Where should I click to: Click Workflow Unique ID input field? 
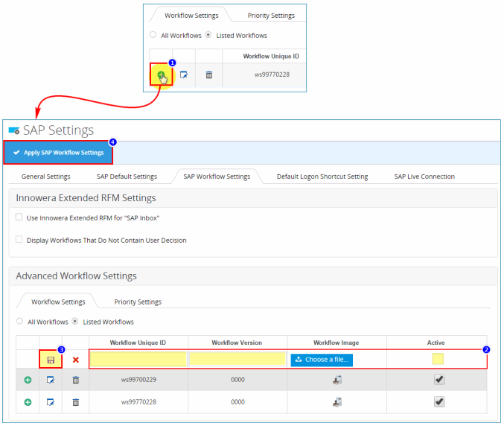coord(138,359)
